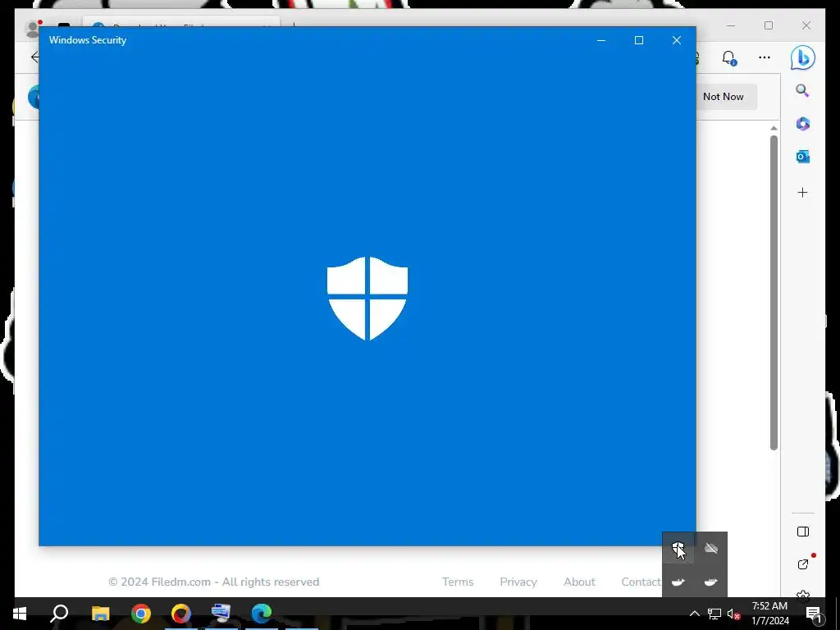The height and width of the screenshot is (630, 840).
Task: Minimize the Edge browser window
Action: 731,25
